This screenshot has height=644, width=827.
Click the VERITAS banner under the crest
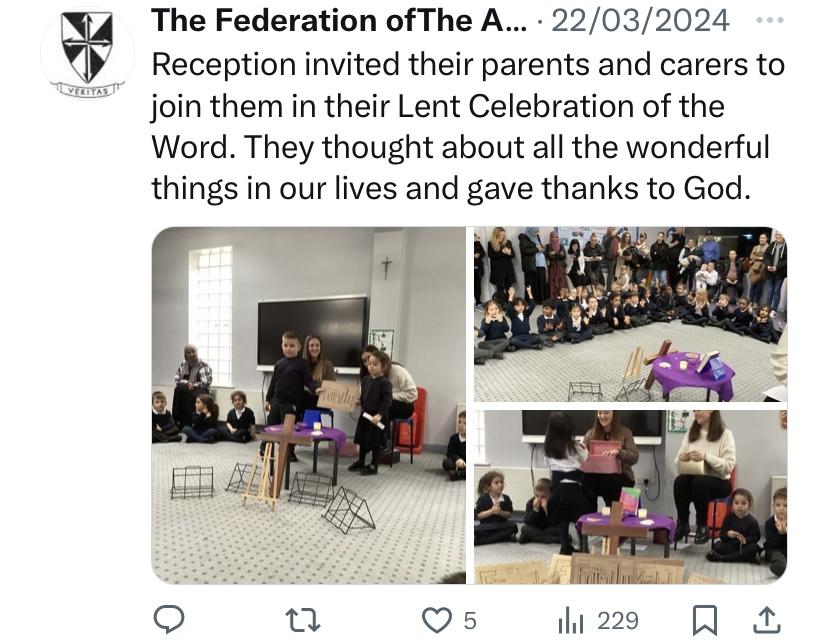pyautogui.click(x=87, y=90)
